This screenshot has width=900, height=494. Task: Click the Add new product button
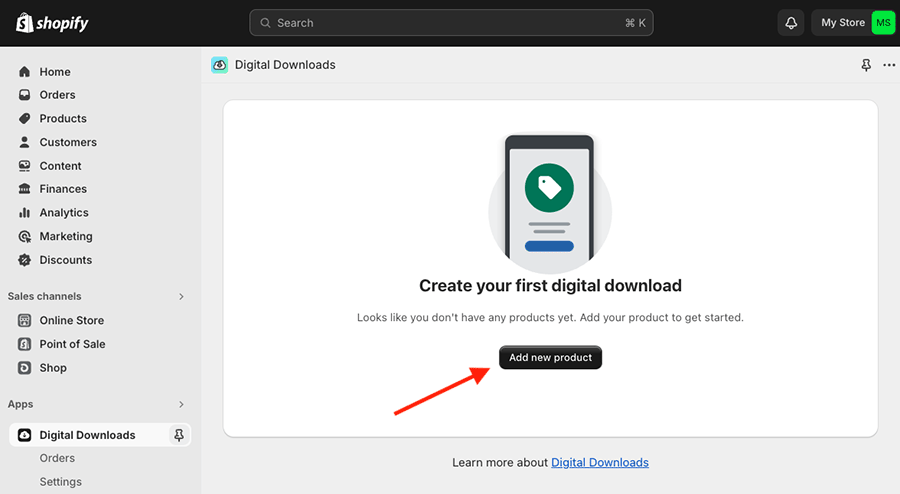tap(550, 357)
